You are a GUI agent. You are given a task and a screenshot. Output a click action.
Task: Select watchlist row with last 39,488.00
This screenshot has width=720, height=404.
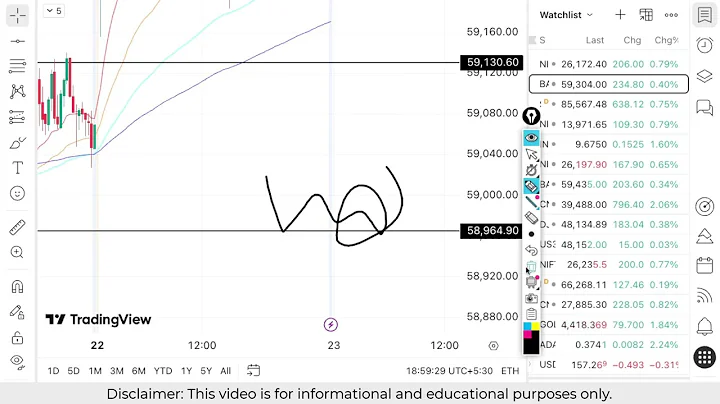pos(609,204)
